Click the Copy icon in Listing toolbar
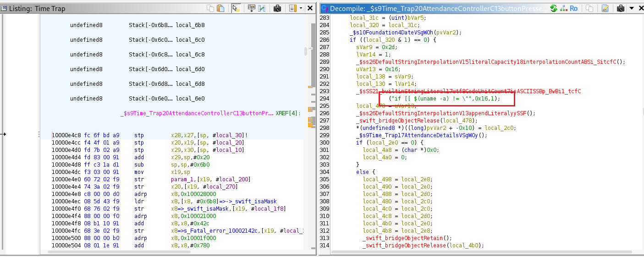 pyautogui.click(x=210, y=8)
